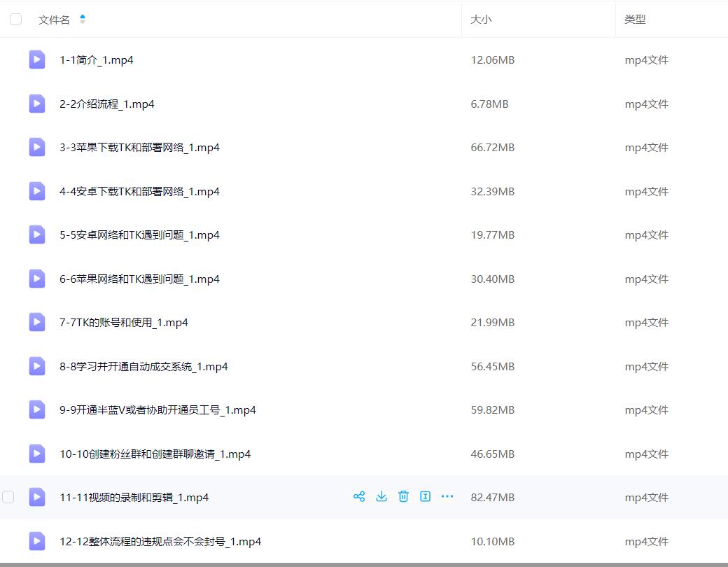Open file 2-2介绍流程_1.mp4

(x=107, y=104)
